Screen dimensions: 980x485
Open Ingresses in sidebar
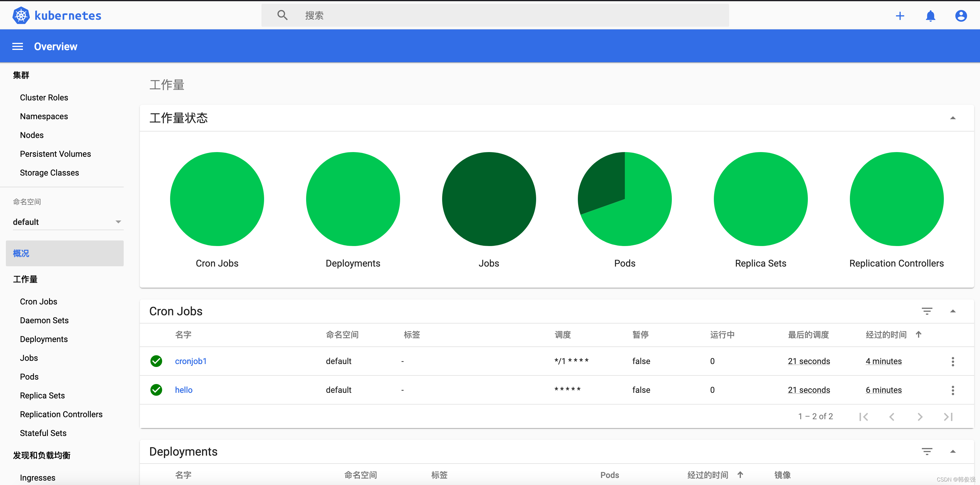pyautogui.click(x=37, y=478)
